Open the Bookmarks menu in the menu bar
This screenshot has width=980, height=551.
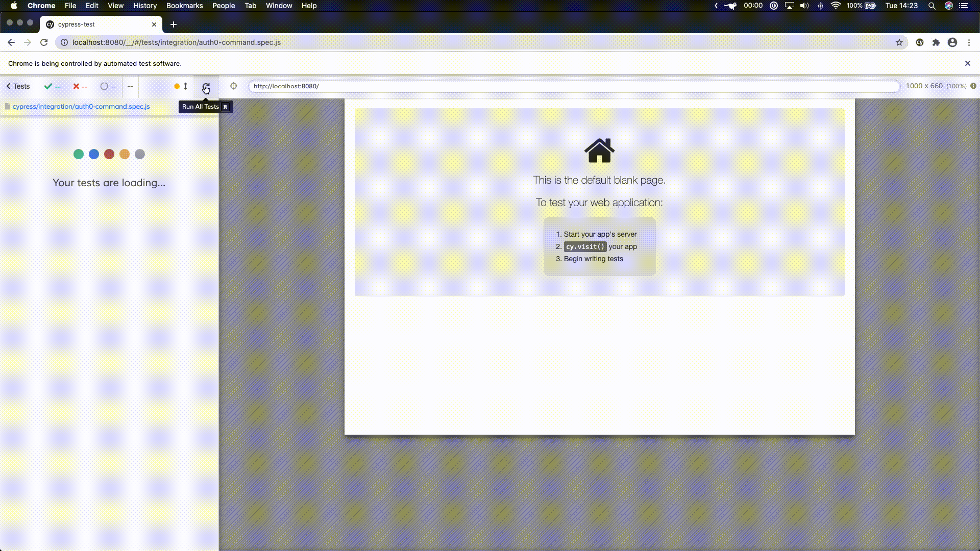[184, 6]
